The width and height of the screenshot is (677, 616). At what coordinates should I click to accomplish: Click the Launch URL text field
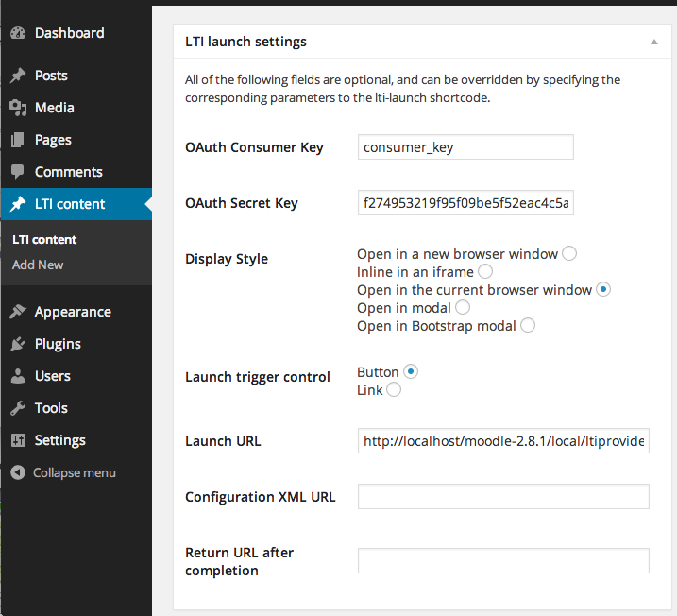tap(503, 441)
